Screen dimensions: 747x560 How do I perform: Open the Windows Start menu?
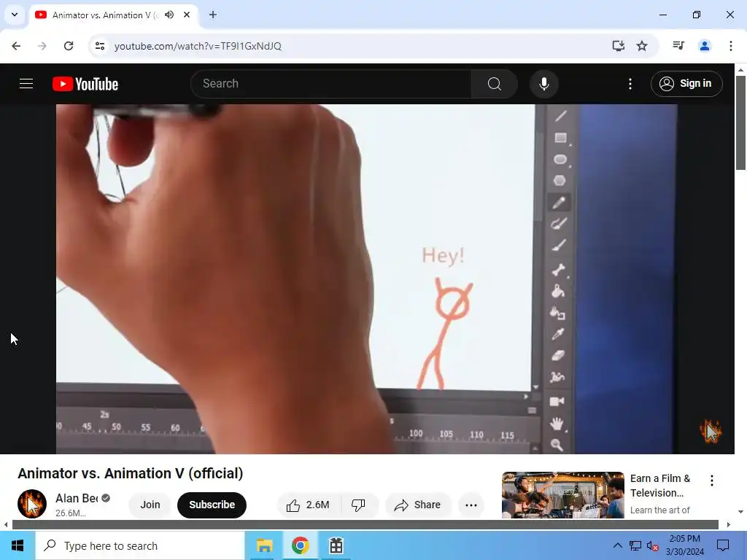(x=18, y=545)
